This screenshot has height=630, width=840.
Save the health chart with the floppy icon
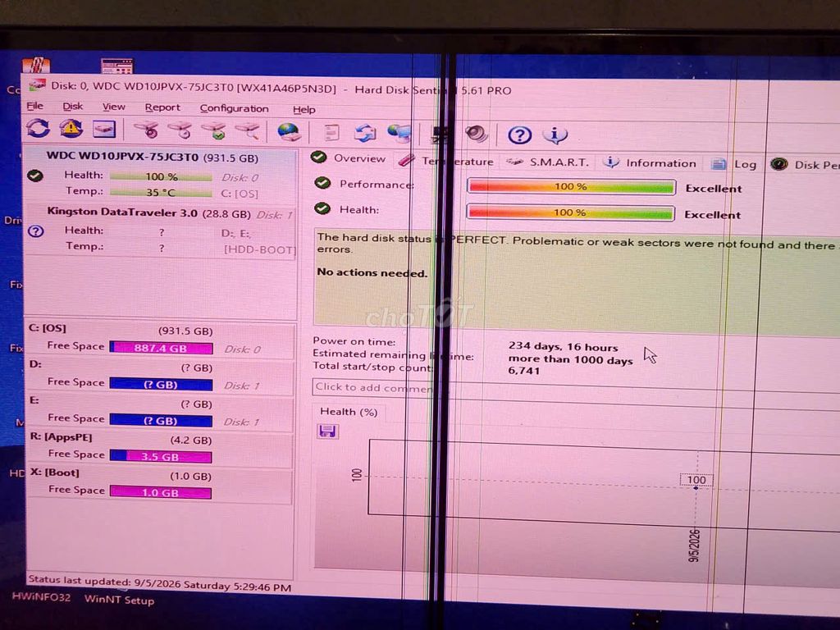coord(327,431)
